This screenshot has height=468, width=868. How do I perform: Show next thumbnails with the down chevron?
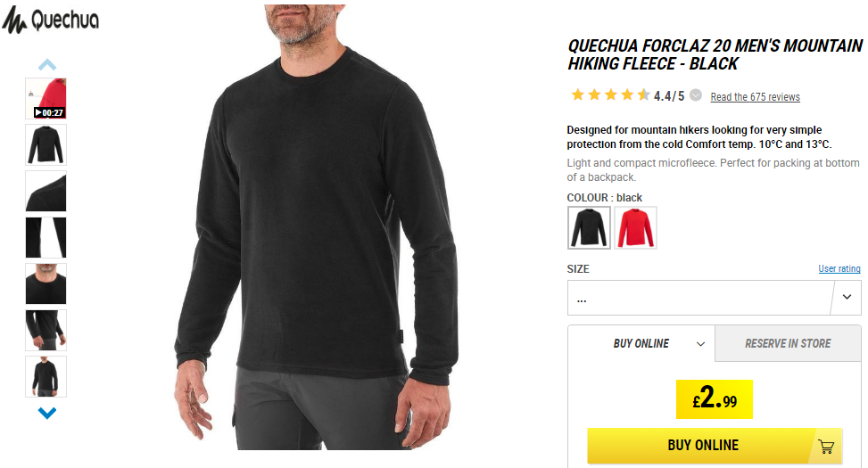click(47, 413)
